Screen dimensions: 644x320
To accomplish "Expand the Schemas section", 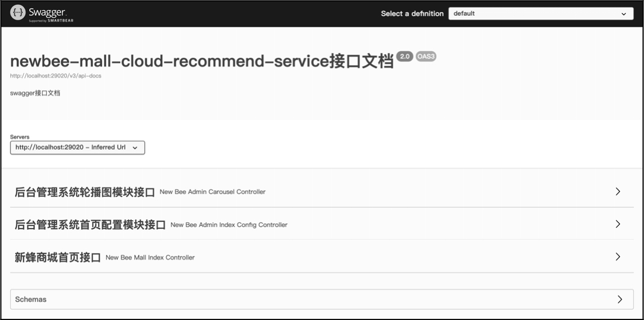I will [x=322, y=300].
